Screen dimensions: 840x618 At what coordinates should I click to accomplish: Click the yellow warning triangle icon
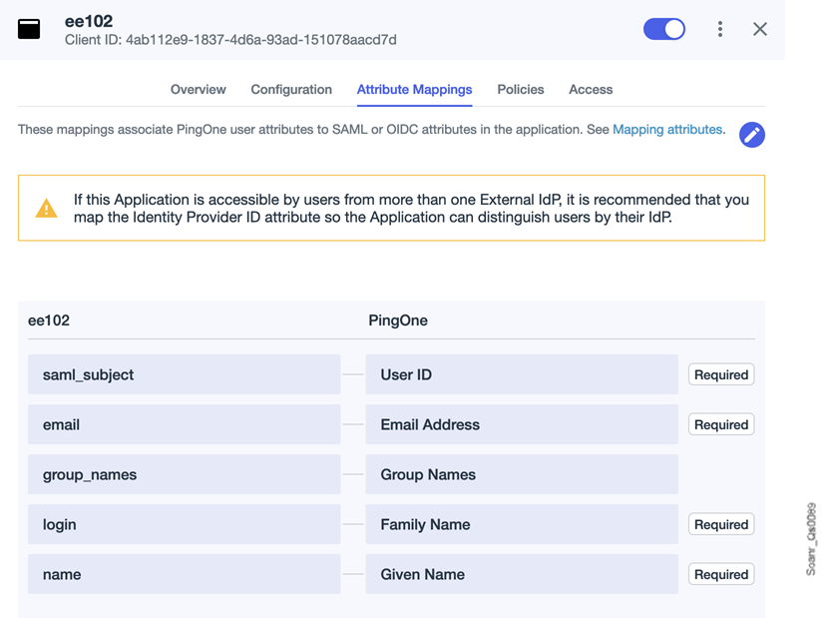[x=47, y=208]
